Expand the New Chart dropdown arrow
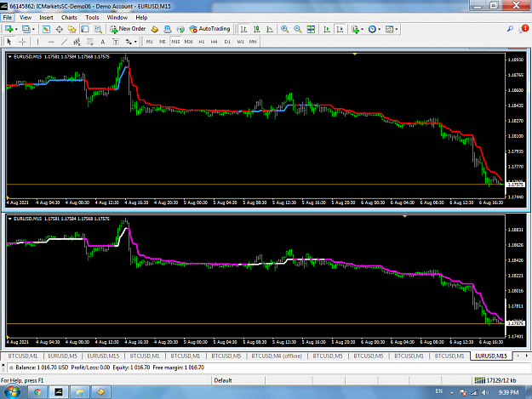The height and width of the screenshot is (399, 532). (16, 30)
